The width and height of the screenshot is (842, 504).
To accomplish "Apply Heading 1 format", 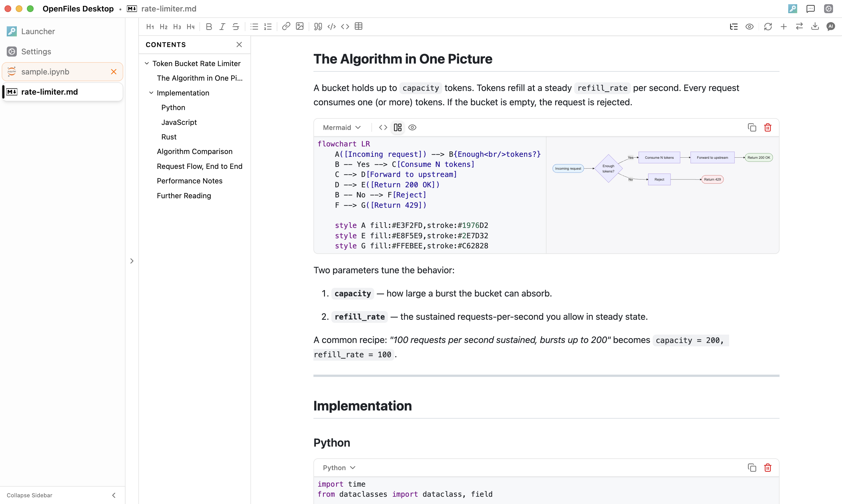I will pos(150,27).
